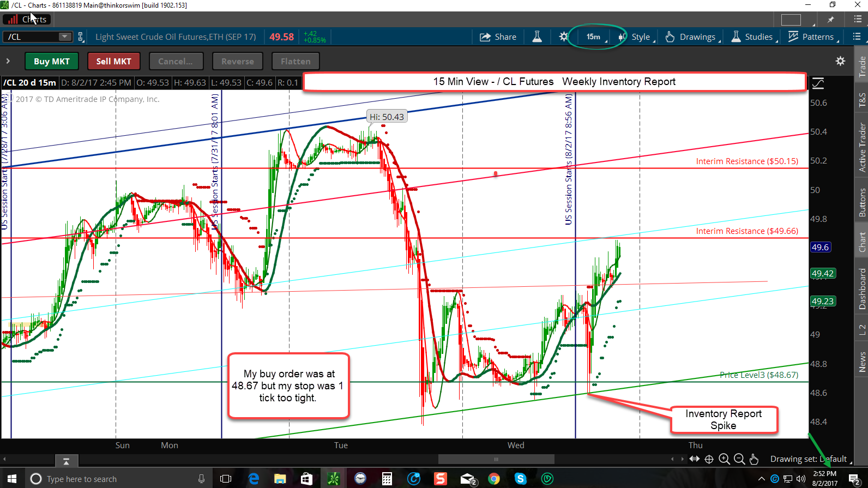
Task: Open the News side panel tab
Action: point(862,362)
